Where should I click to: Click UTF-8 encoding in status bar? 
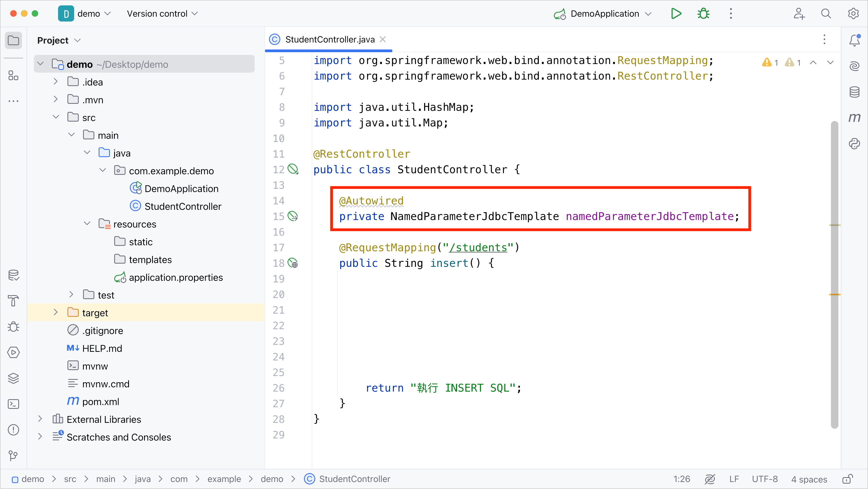[765, 479]
